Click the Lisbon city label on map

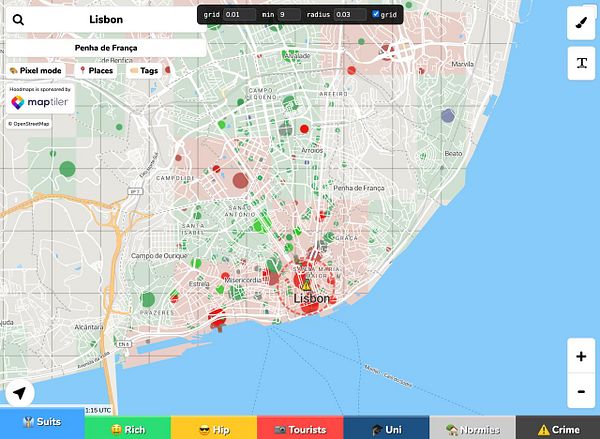coord(311,299)
